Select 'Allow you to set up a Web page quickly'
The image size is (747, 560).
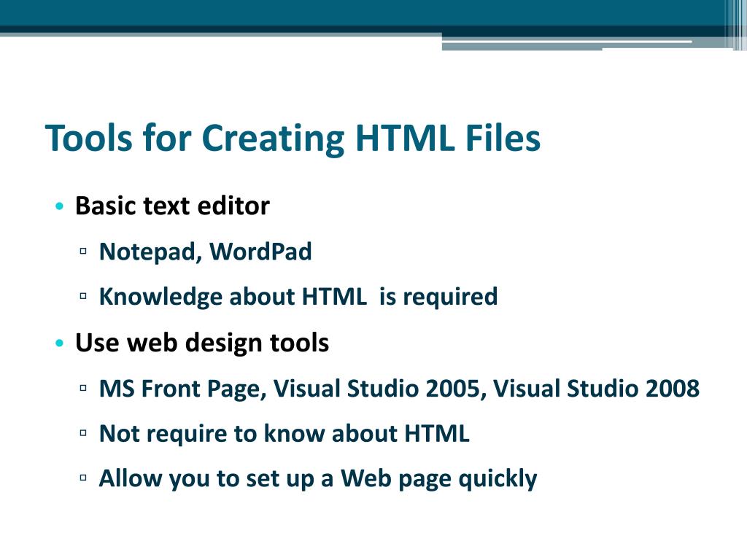click(x=318, y=479)
